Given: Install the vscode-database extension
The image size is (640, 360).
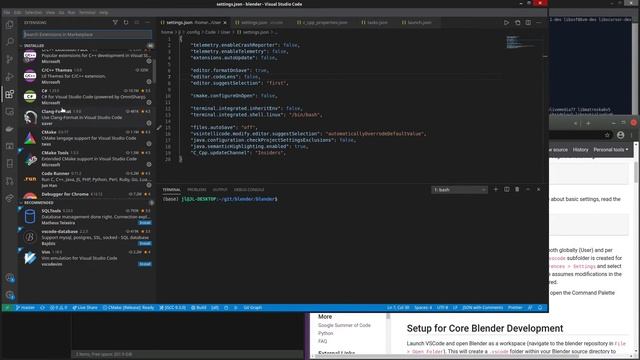Looking at the screenshot, I should (x=145, y=243).
